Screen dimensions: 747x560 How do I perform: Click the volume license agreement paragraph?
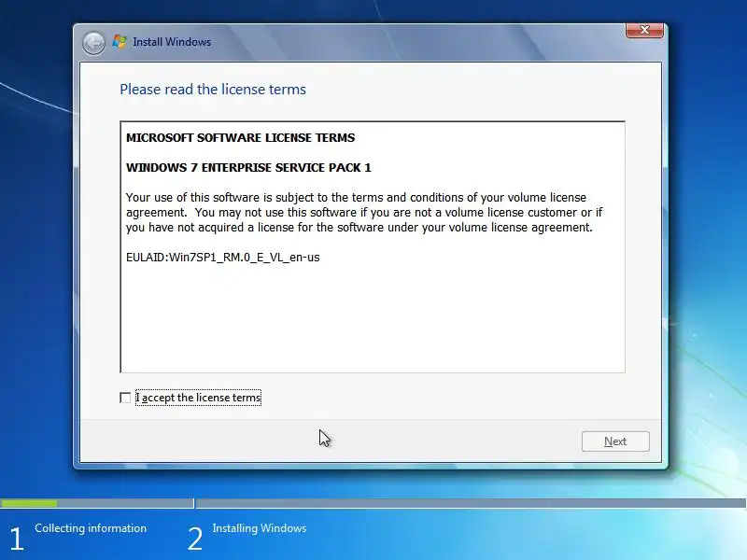(x=364, y=213)
